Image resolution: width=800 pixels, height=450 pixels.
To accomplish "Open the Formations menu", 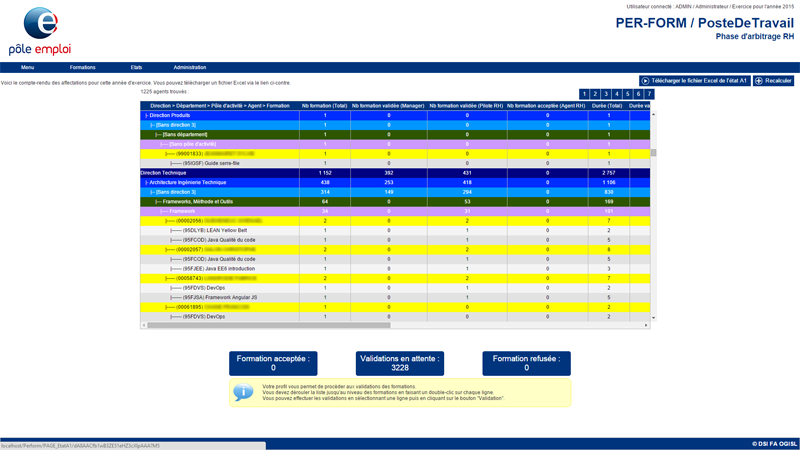I will pos(83,67).
